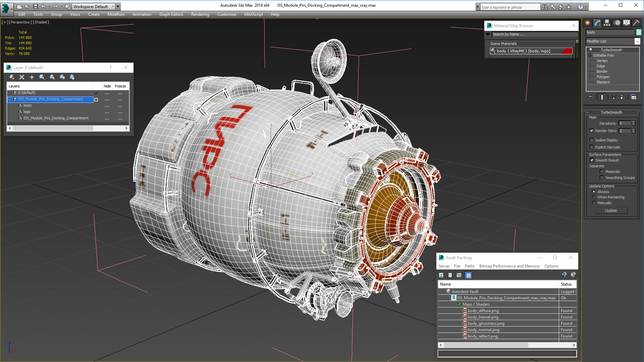Click Refresh icon in Asset Tracking
644x362 pixels.
pos(441,275)
